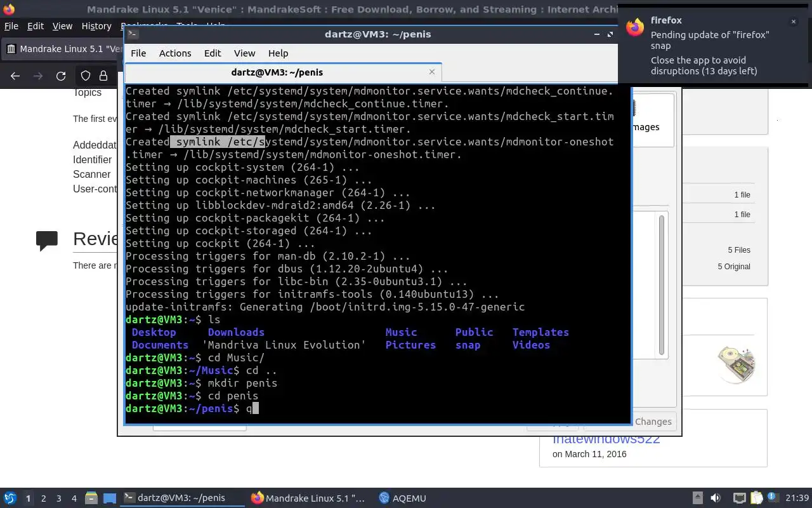Click the Templates directory in ls output
Viewport: 812px width, 508px height.
(x=540, y=332)
